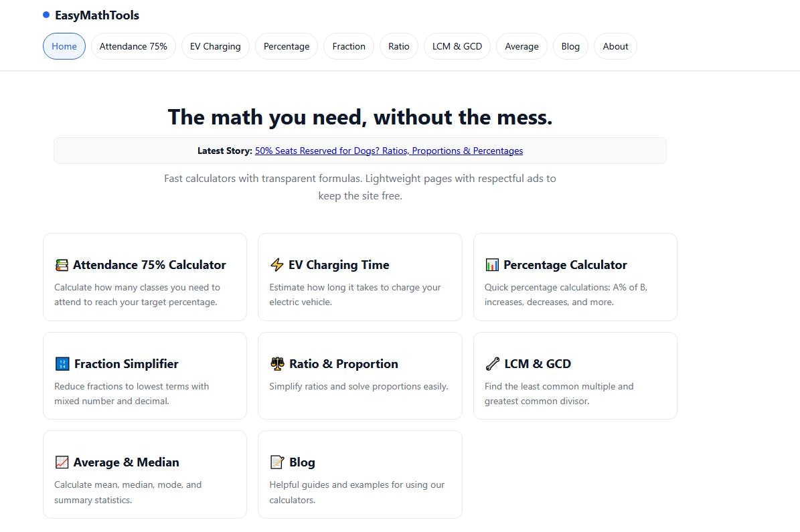Image resolution: width=800 pixels, height=532 pixels.
Task: Open the dog seat ratios latest story link
Action: [x=389, y=151]
